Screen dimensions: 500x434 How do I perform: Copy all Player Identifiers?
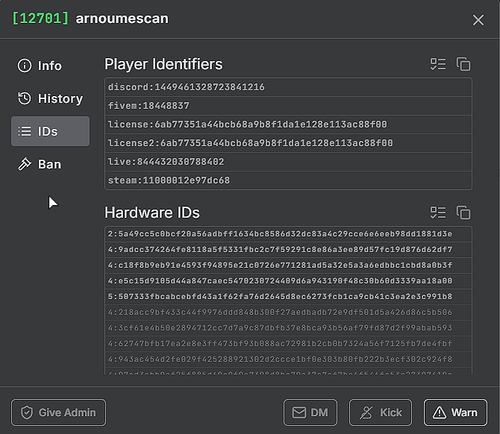(463, 64)
